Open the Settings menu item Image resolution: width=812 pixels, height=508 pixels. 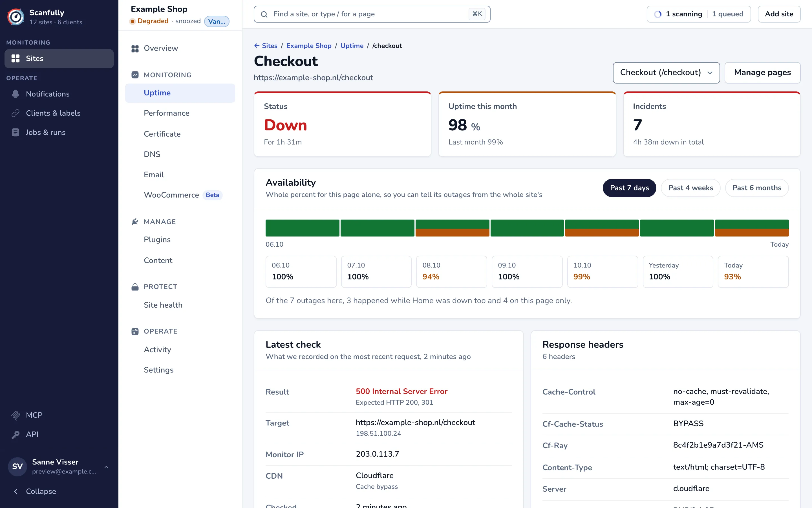[180, 370]
